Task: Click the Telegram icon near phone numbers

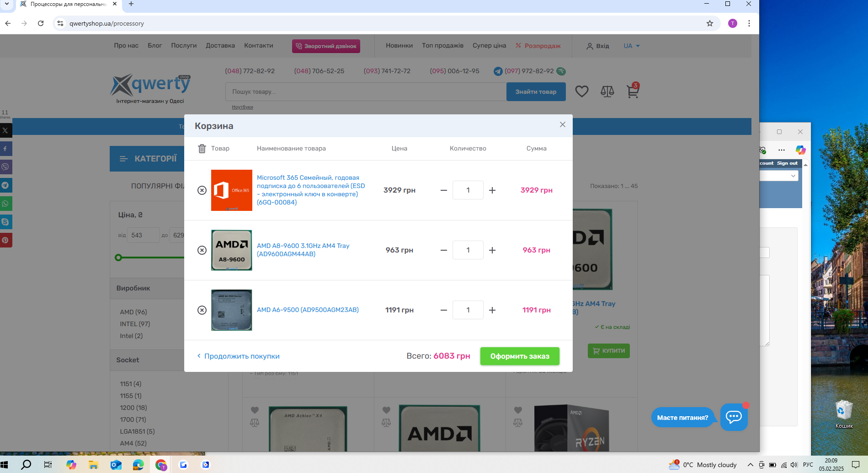Action: pos(498,71)
